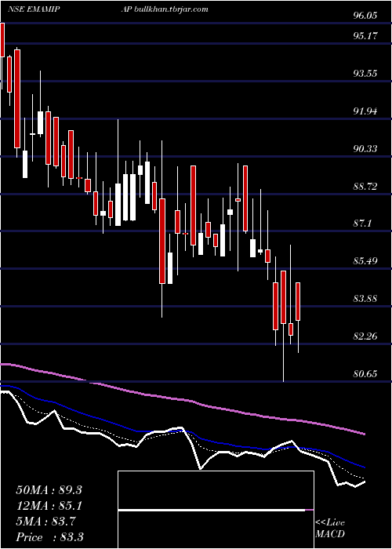Click the 96.05 price axis label
The width and height of the screenshot is (392, 549).
365,16
